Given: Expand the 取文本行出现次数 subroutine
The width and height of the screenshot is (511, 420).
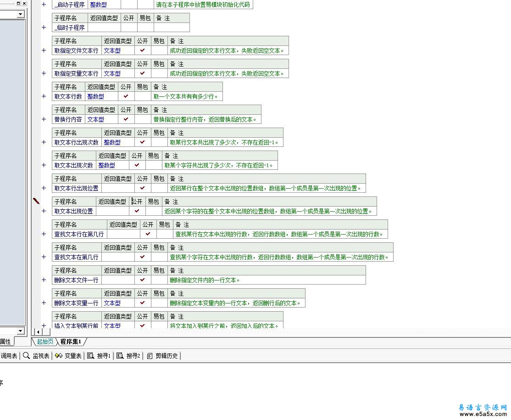Looking at the screenshot, I should 44,142.
